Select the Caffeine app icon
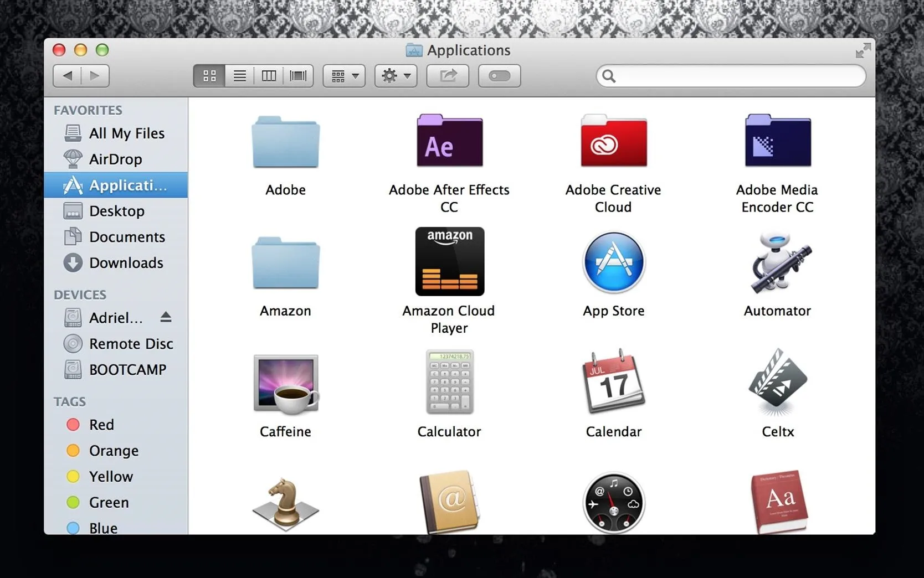 (x=285, y=384)
